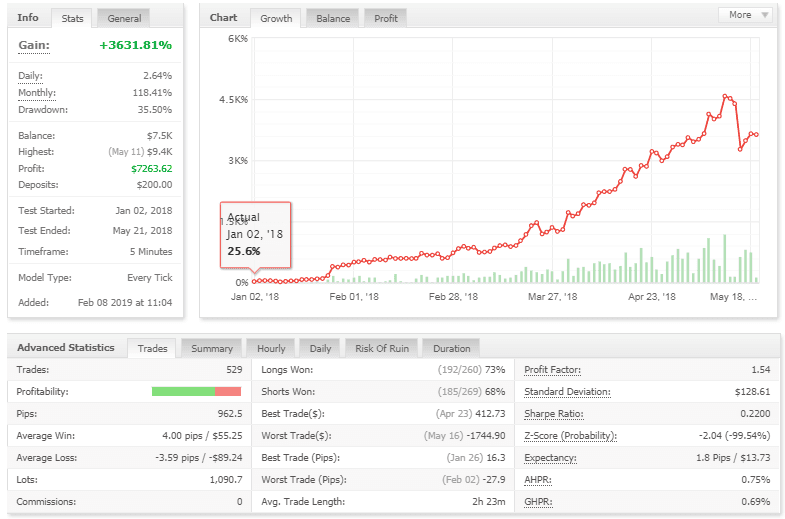This screenshot has width=785, height=519.
Task: Select the Stats tab in Info panel
Action: point(72,18)
